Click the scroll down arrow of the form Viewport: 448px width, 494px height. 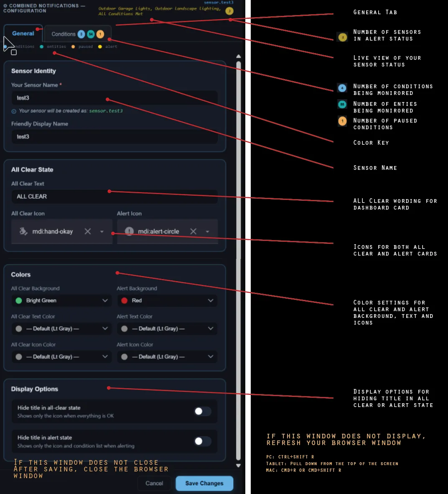(x=238, y=465)
